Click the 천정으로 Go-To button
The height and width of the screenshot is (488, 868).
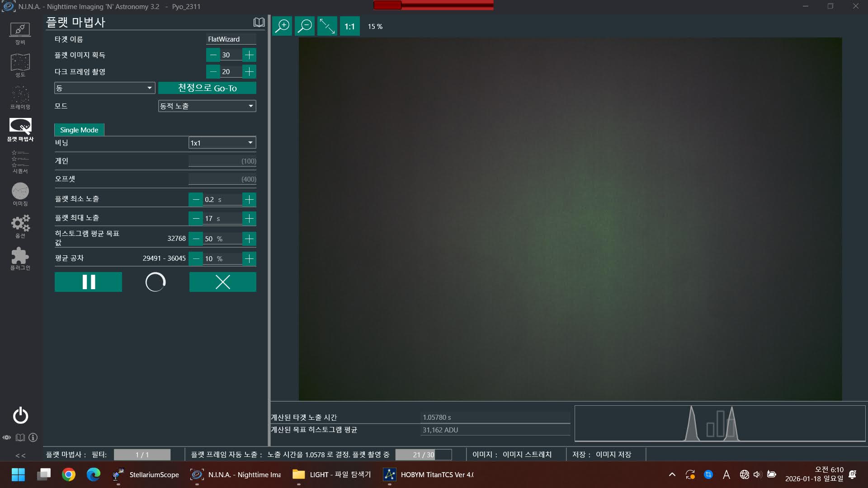pos(207,88)
